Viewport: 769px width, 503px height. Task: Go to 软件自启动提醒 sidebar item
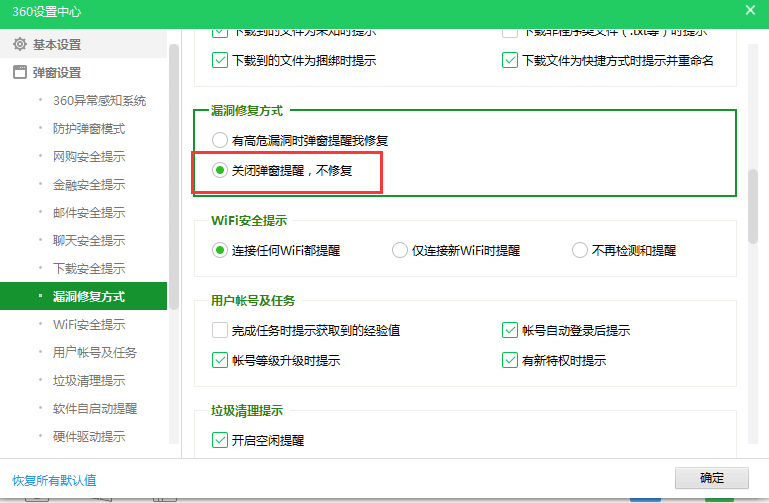(x=95, y=408)
